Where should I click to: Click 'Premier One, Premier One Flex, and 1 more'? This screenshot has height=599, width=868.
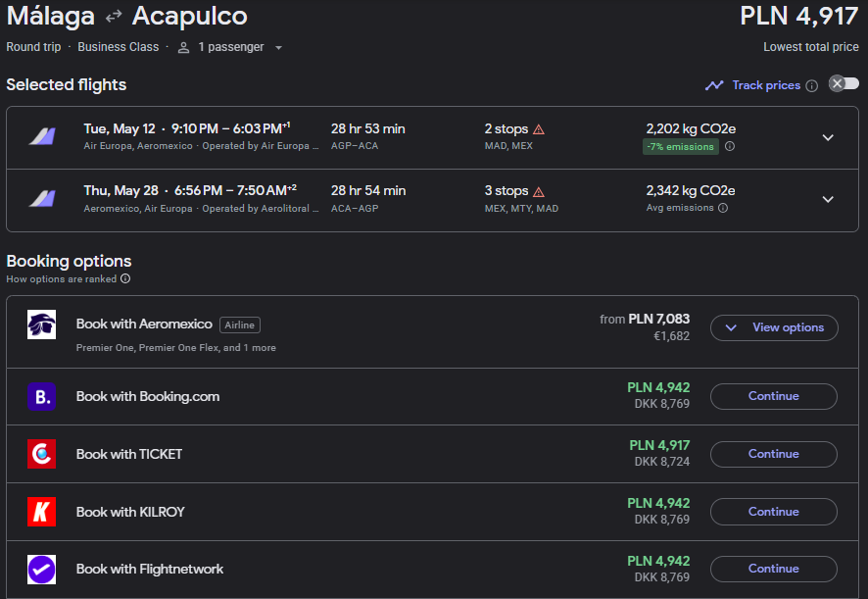pyautogui.click(x=176, y=348)
